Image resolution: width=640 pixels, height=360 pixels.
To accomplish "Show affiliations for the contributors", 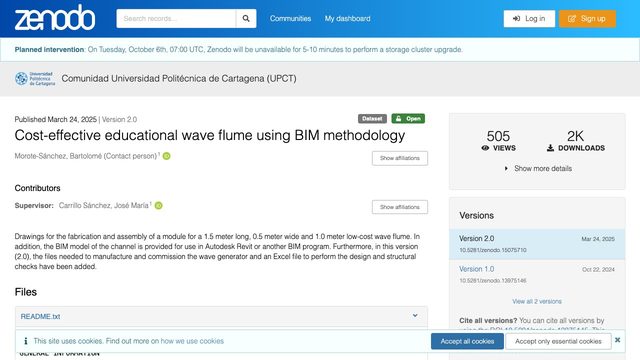I will (x=400, y=207).
